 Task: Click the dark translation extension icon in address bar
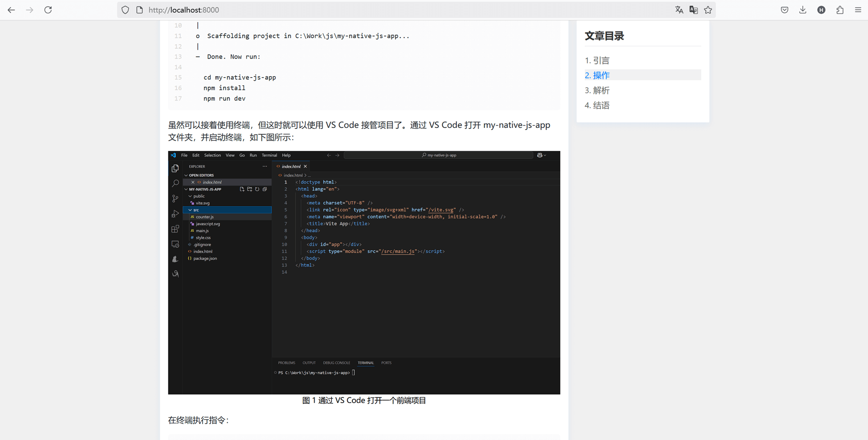pos(693,10)
